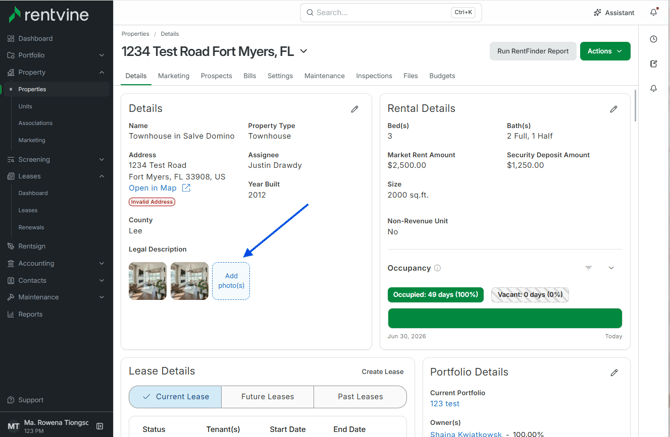Click Run RentFinder Report button

pos(533,51)
